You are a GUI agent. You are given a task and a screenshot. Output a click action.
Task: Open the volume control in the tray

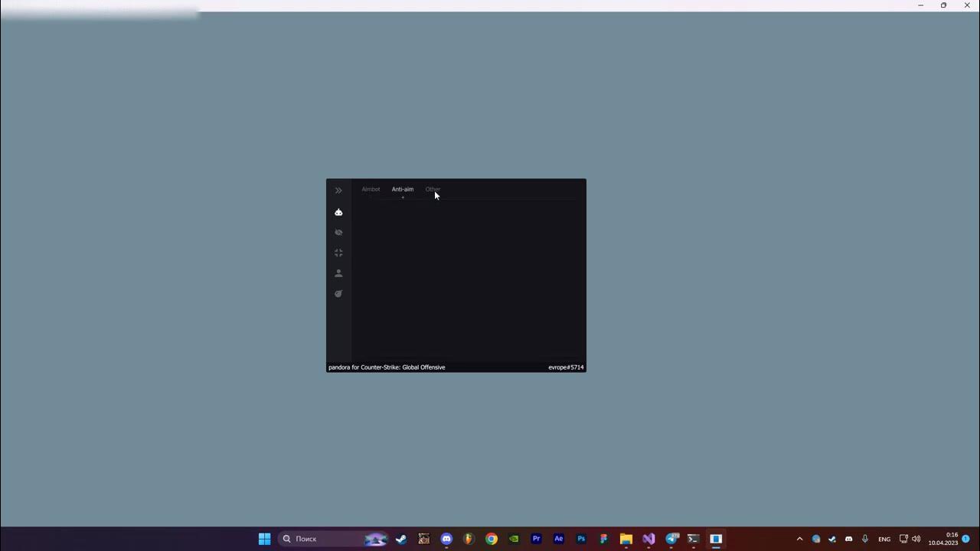[x=916, y=539]
